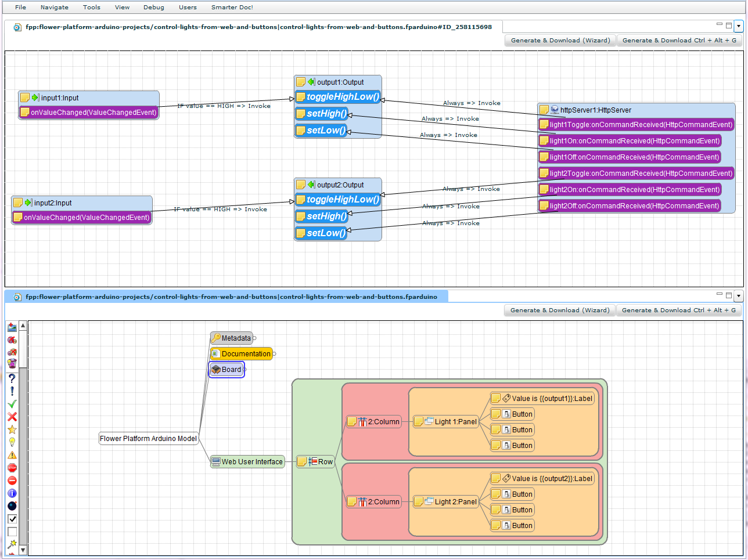Click Generate & Download (Wizard) button
The image size is (748, 560).
(559, 40)
